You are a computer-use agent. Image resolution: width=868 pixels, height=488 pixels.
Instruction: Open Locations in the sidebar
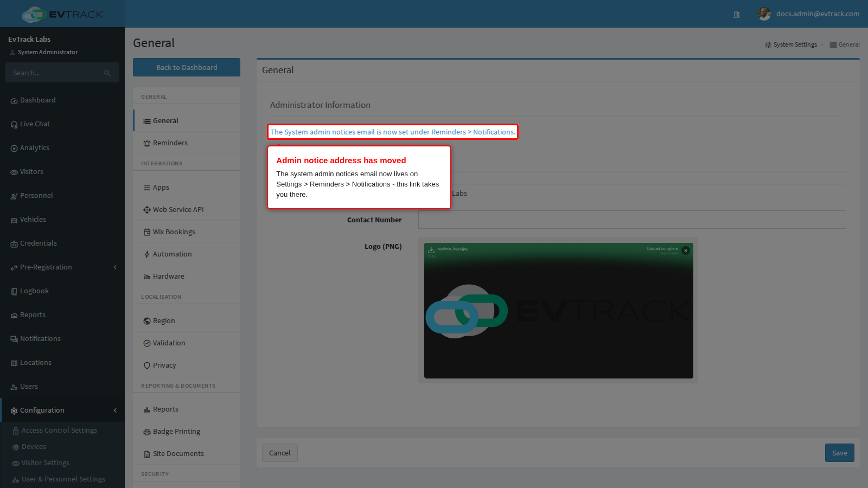click(62, 363)
